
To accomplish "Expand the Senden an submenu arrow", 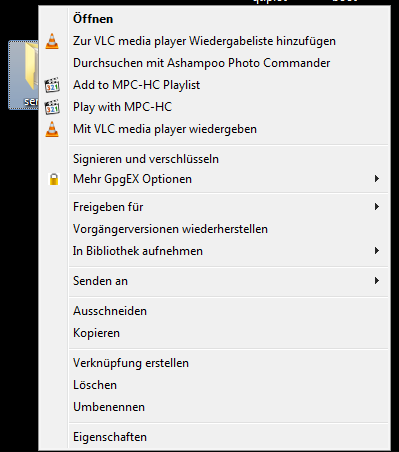I will click(377, 281).
